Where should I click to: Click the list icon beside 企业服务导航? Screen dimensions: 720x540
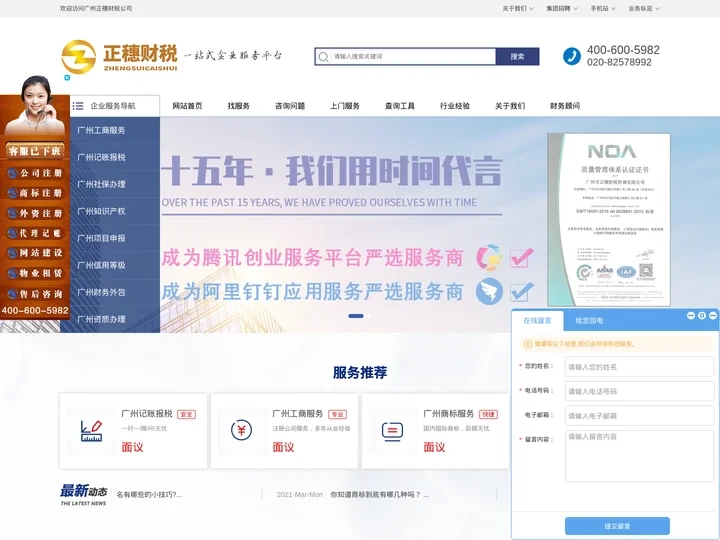(x=78, y=106)
